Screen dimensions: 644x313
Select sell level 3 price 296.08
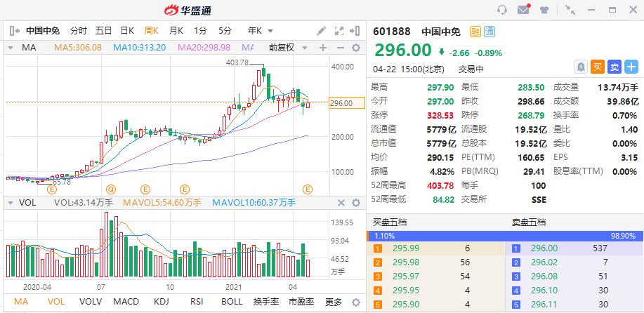[544, 277]
